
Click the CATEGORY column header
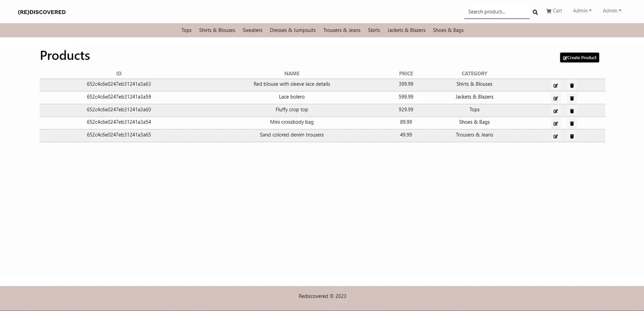pyautogui.click(x=474, y=73)
